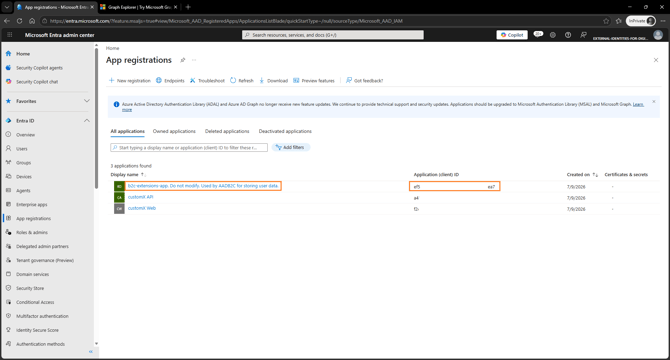This screenshot has width=670, height=360.
Task: Click the filter box for display name or client ID
Action: 189,147
